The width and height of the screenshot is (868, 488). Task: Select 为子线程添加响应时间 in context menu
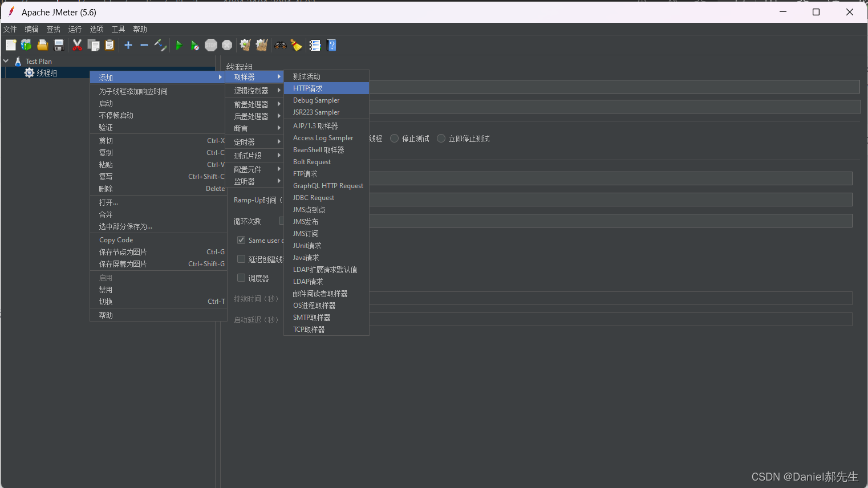(x=158, y=91)
